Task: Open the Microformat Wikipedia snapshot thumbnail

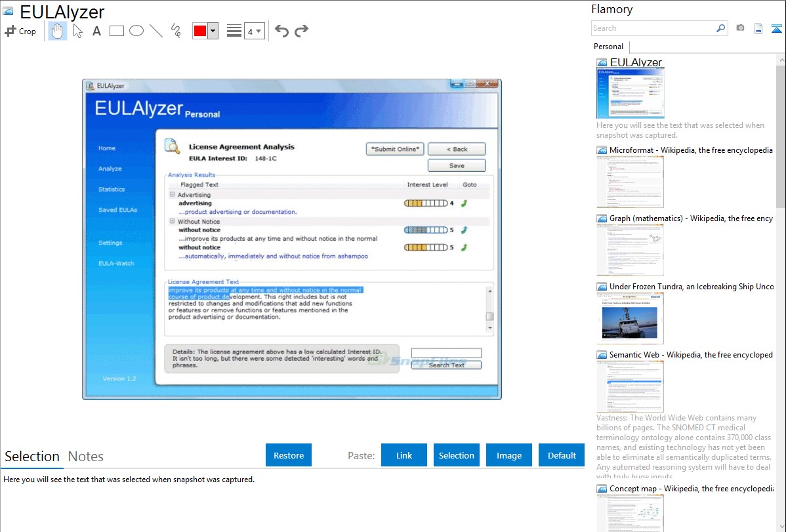Action: coord(630,182)
